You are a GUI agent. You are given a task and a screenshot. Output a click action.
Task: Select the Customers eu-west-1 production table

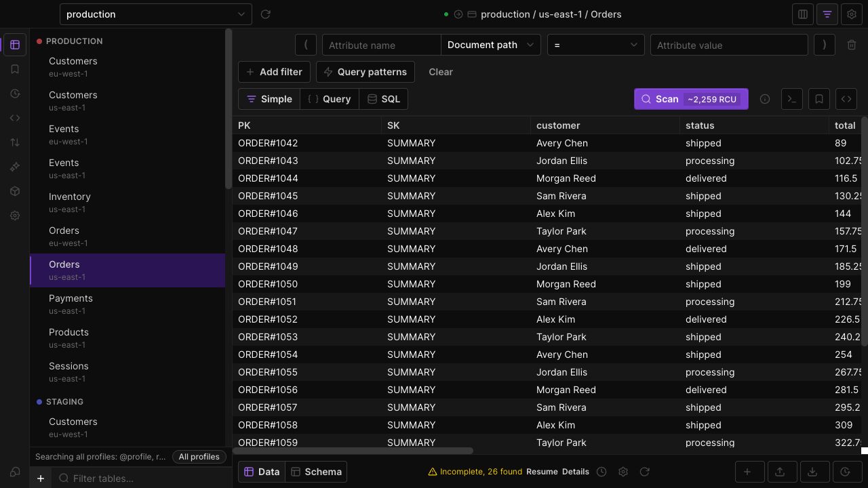[x=127, y=67]
